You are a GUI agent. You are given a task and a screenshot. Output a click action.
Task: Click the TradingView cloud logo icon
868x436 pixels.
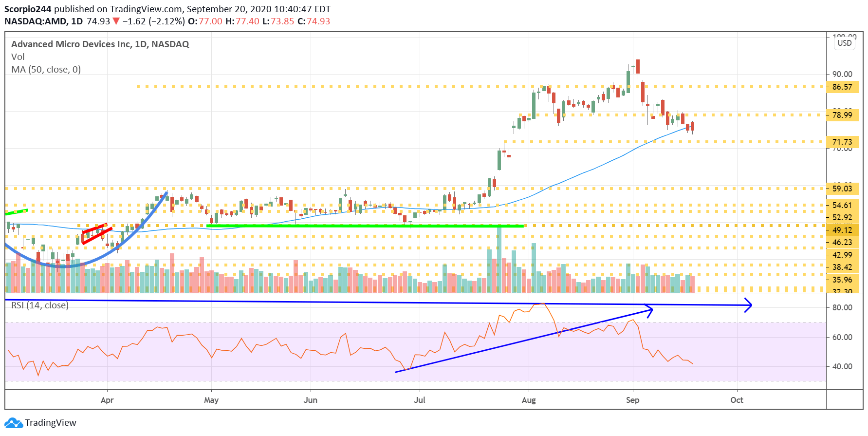tap(14, 423)
